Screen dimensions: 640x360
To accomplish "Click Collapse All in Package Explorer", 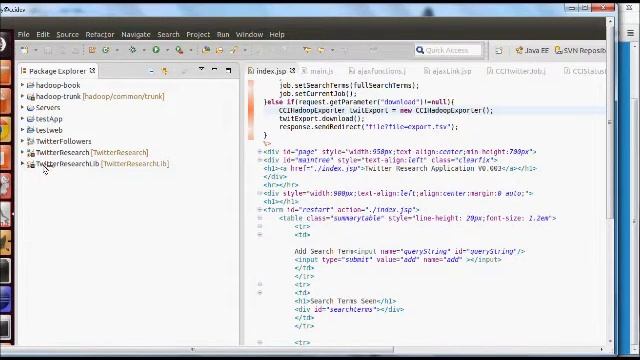I will 151,71.
